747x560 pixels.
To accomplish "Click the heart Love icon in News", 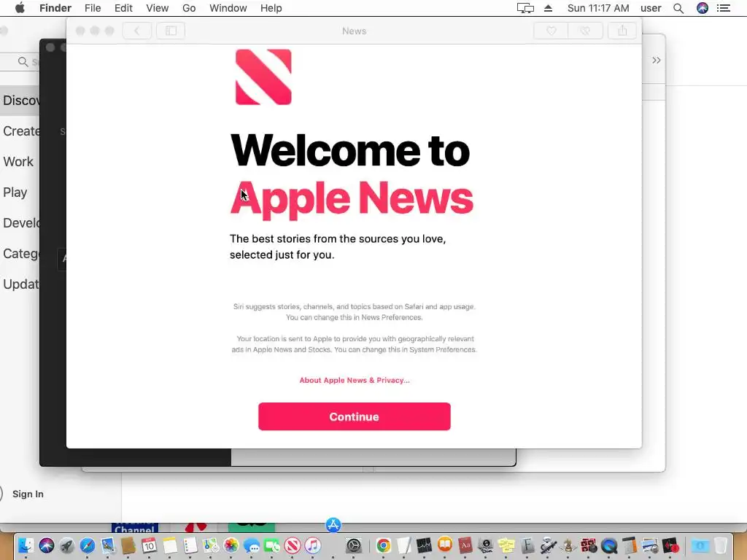I will [x=551, y=31].
